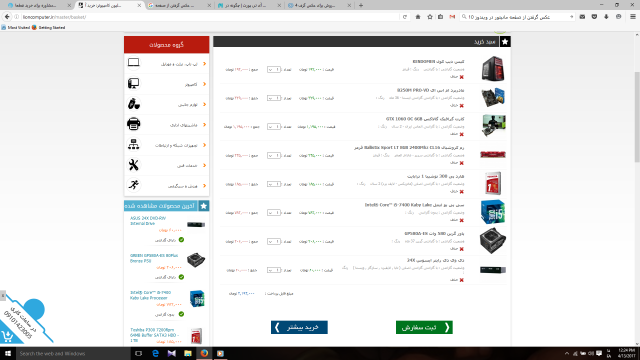Viewport: 640px width, 360px height.
Task: Open quantity dropdown for Kingdom case
Action: click(x=274, y=69)
